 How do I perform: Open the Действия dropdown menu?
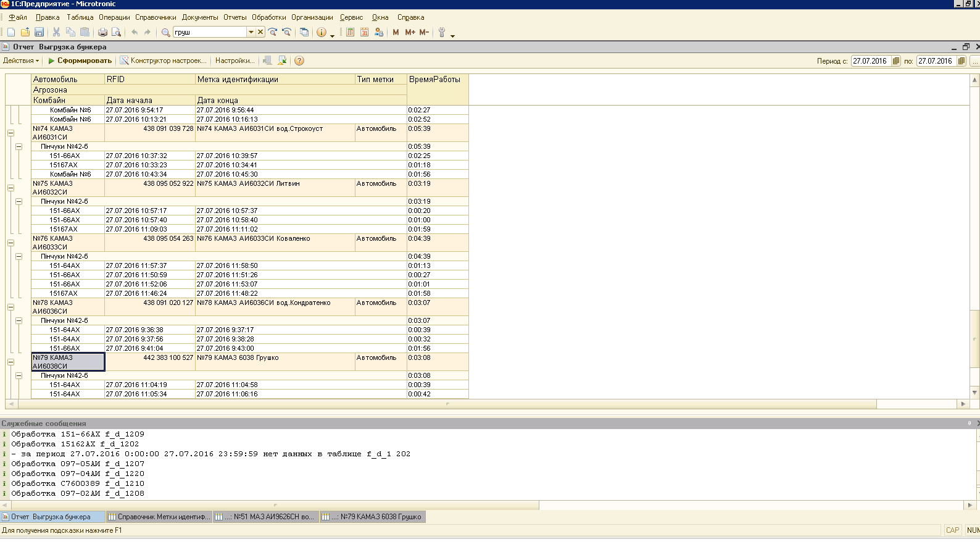[20, 61]
